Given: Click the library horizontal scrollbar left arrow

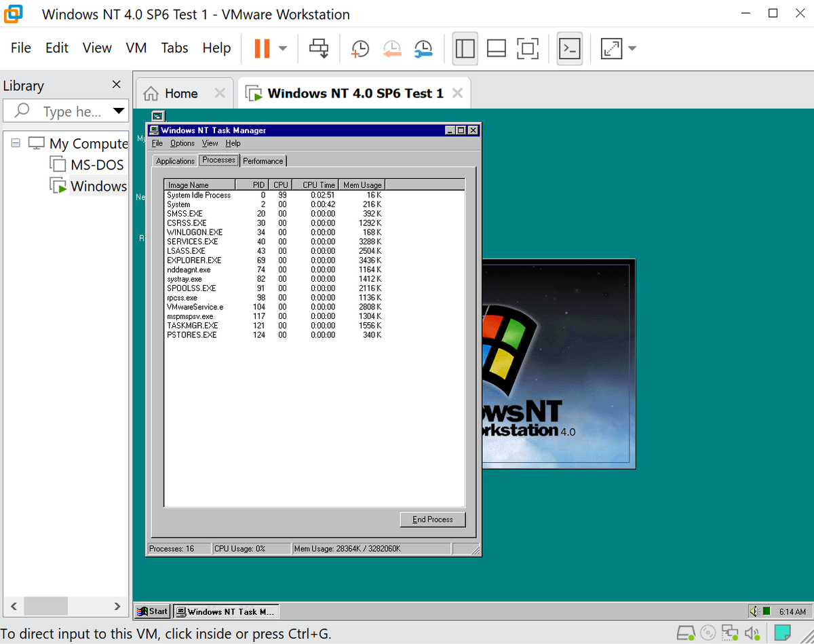Looking at the screenshot, I should tap(14, 606).
